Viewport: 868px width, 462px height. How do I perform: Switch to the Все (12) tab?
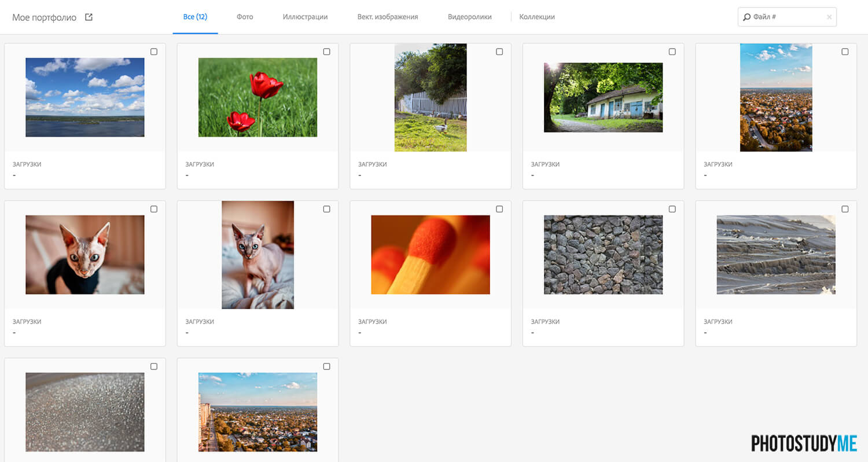click(x=195, y=17)
